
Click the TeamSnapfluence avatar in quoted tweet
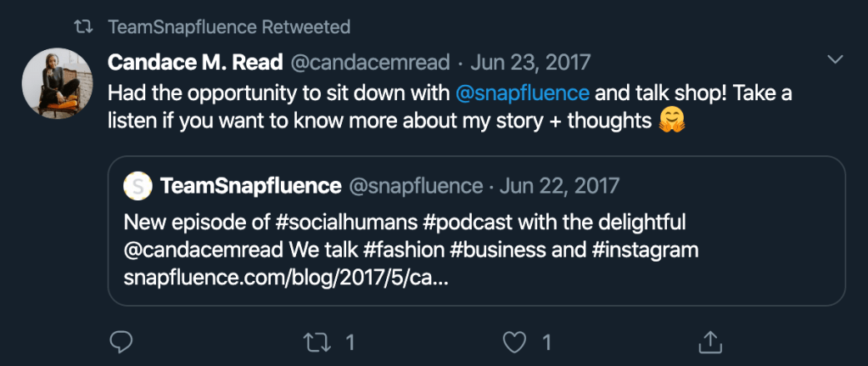(138, 185)
